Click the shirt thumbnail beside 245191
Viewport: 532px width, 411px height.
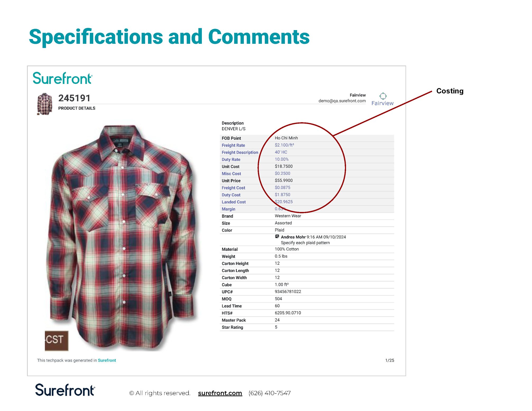pos(45,104)
